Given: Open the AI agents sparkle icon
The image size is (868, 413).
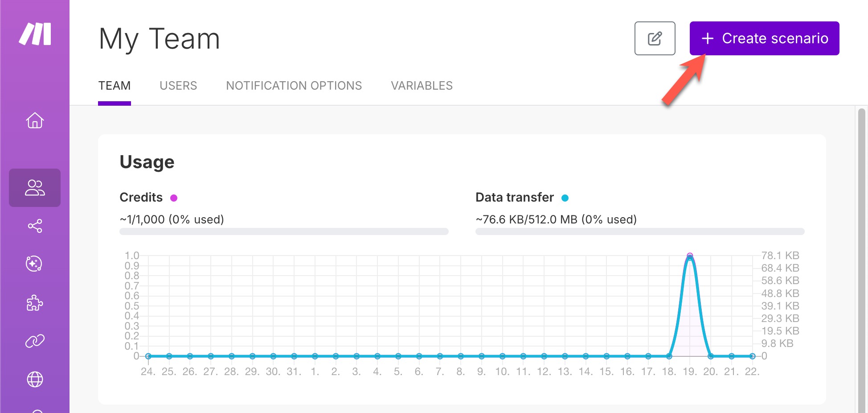Looking at the screenshot, I should tap(34, 264).
